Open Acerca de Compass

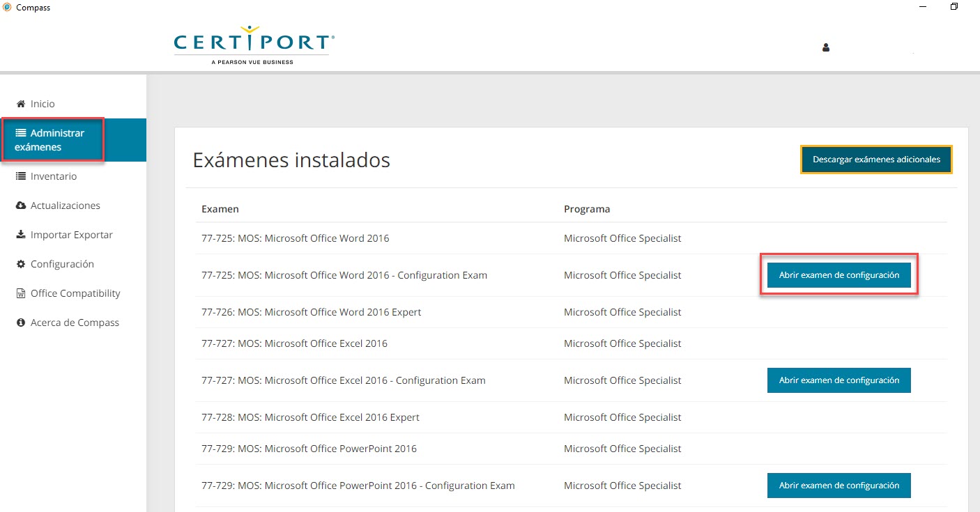tap(73, 323)
